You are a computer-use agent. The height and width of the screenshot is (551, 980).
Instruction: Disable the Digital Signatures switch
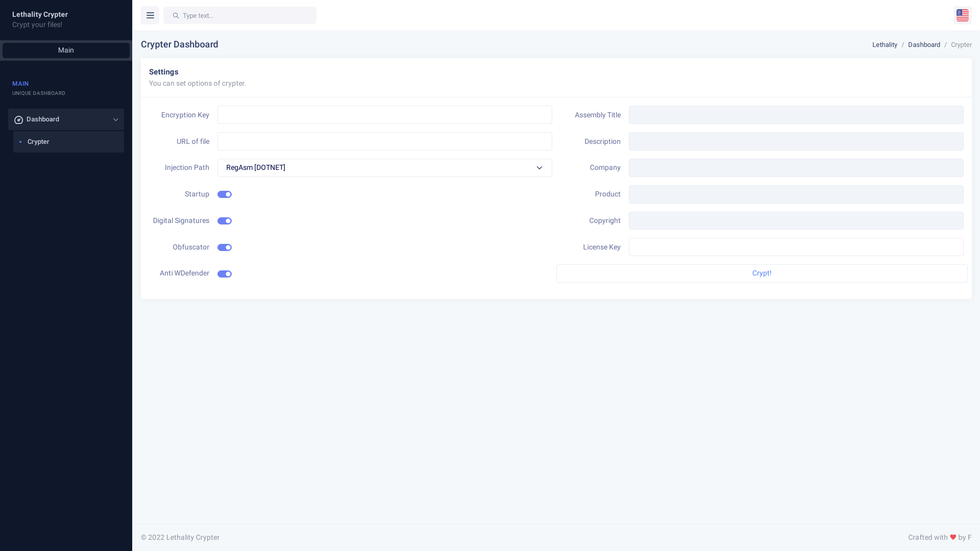[x=225, y=221]
